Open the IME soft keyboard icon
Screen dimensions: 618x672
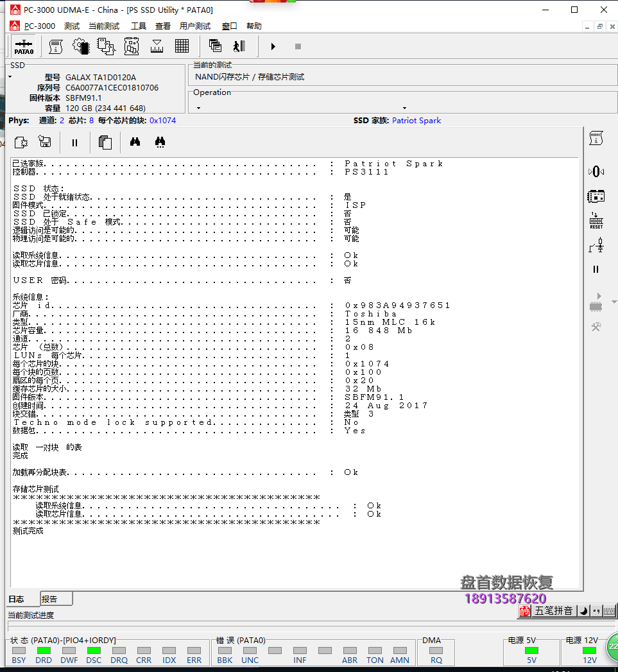click(x=609, y=611)
